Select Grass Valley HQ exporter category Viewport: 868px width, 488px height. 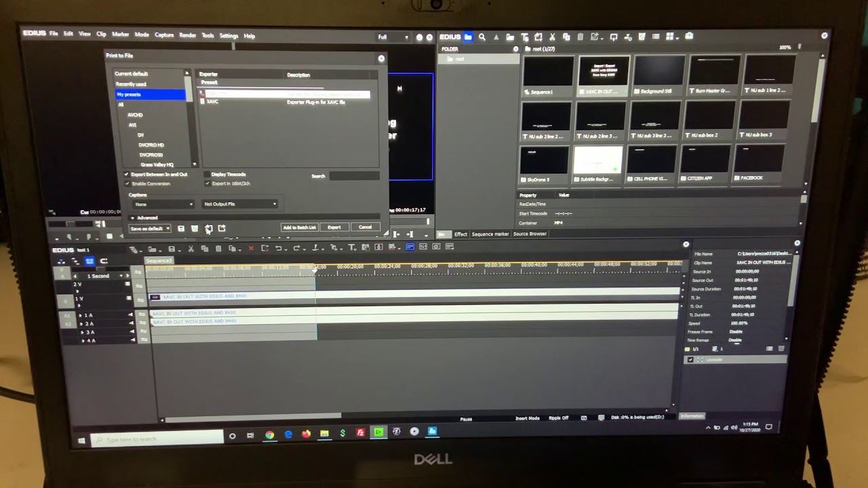(157, 165)
